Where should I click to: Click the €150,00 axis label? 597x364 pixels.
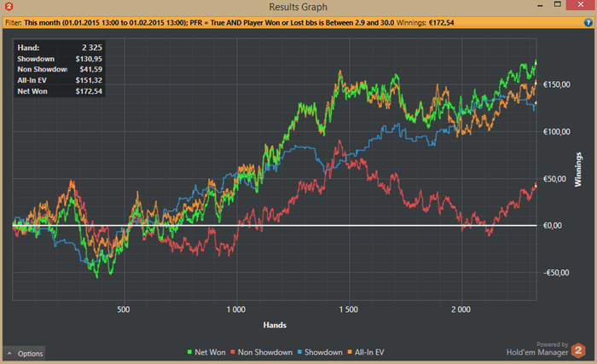tap(556, 84)
